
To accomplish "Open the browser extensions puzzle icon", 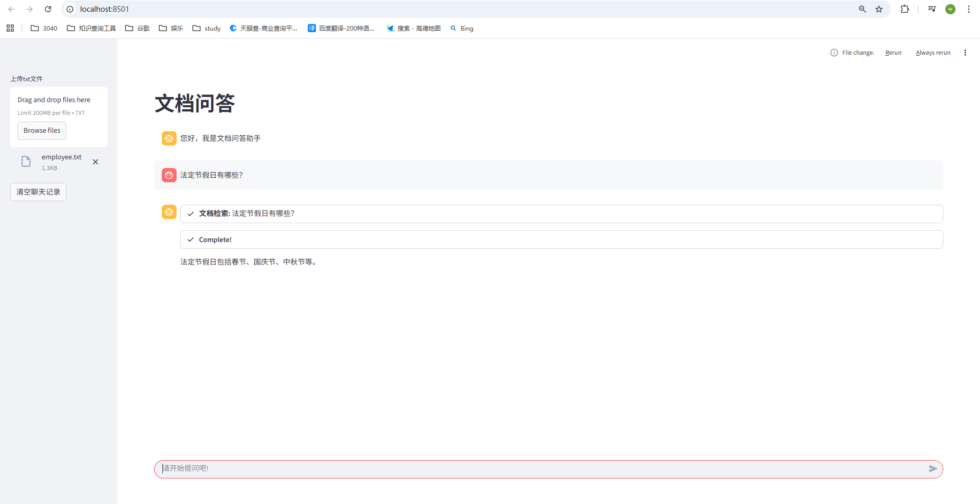I will pos(905,9).
